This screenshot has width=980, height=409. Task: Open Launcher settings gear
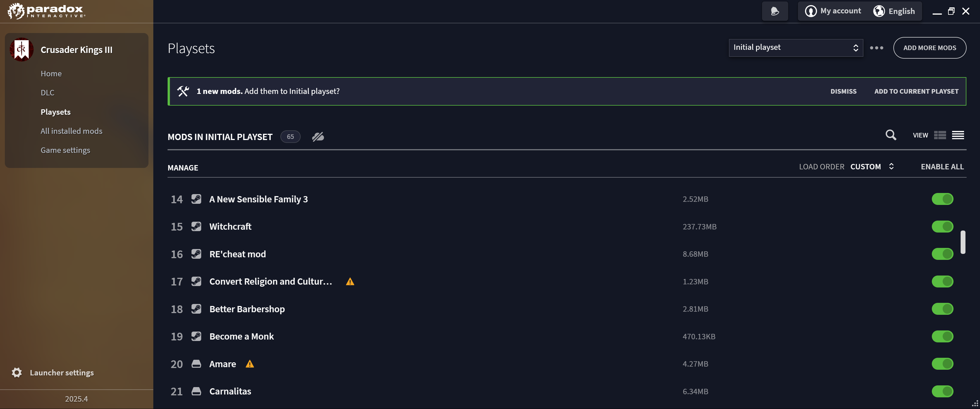[x=17, y=373]
